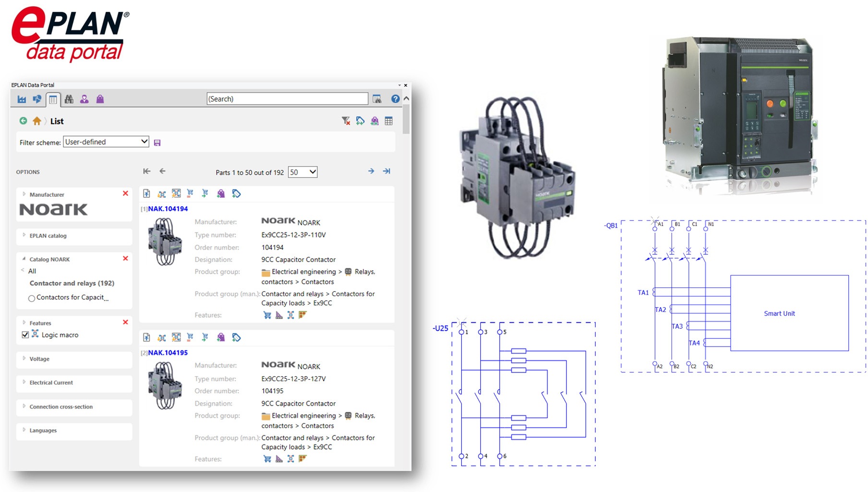Save the current filter scheme with the floppy disk icon

tap(157, 142)
